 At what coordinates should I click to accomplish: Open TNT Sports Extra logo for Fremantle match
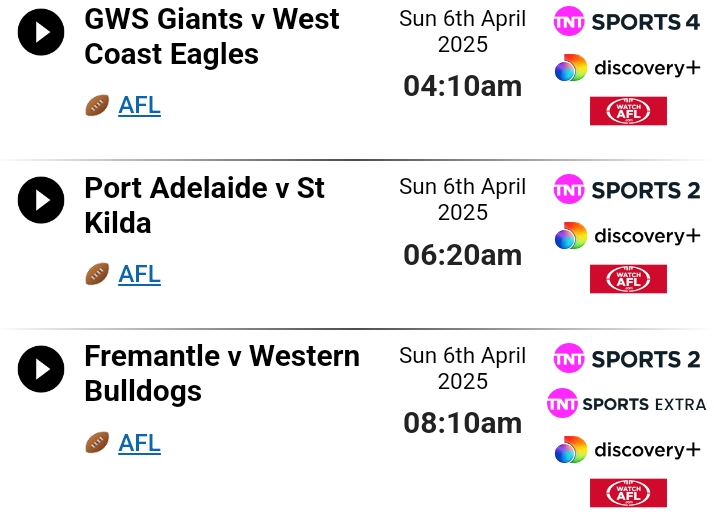[x=627, y=403]
